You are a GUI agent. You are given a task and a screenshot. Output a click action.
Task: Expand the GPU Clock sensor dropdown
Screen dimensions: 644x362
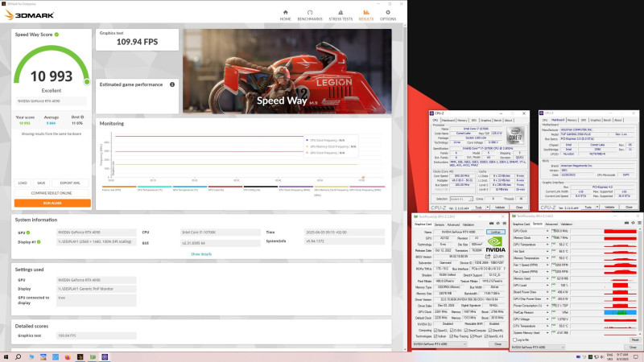tap(547, 231)
